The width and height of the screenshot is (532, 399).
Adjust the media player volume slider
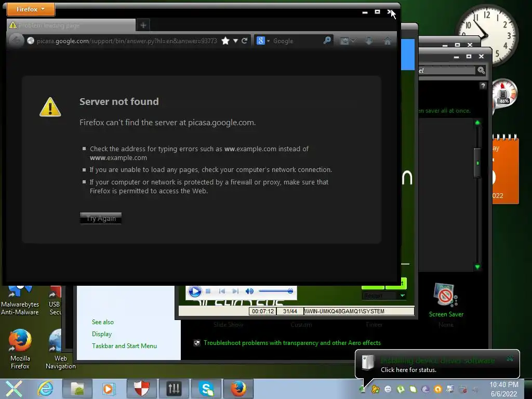[x=276, y=291]
